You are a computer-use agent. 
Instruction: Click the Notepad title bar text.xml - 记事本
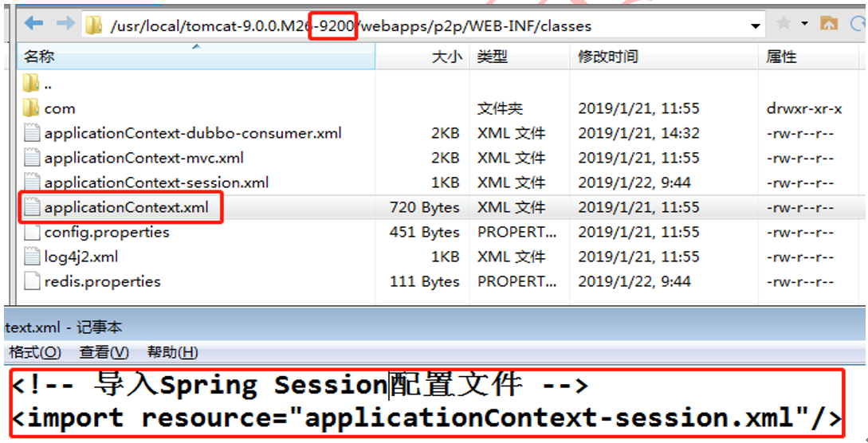pos(62,328)
